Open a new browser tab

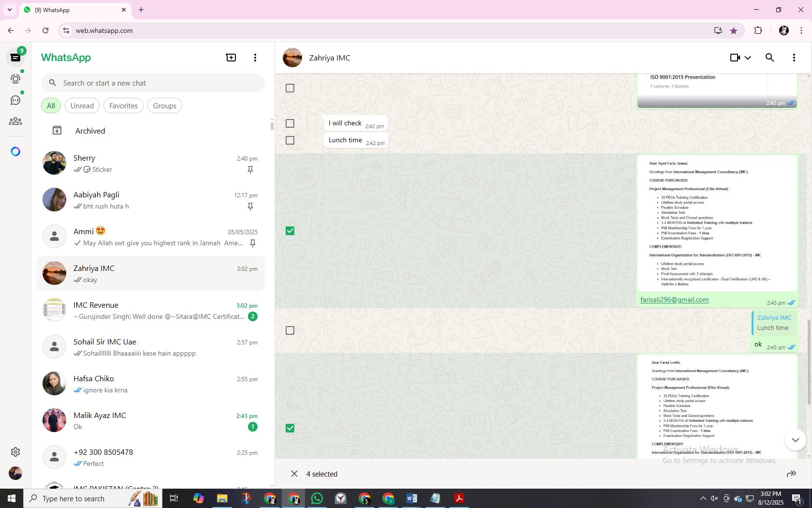[x=141, y=10]
